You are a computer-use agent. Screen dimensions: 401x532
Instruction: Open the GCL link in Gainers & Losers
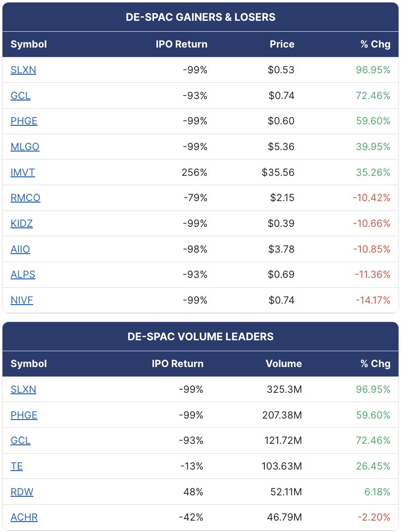click(20, 96)
